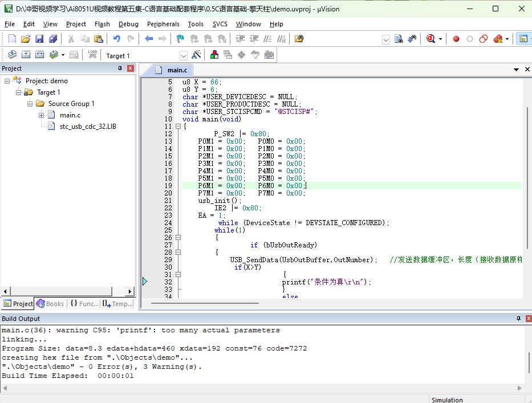
Task: Click the Project panel's right scroll arrow
Action: click(x=130, y=291)
